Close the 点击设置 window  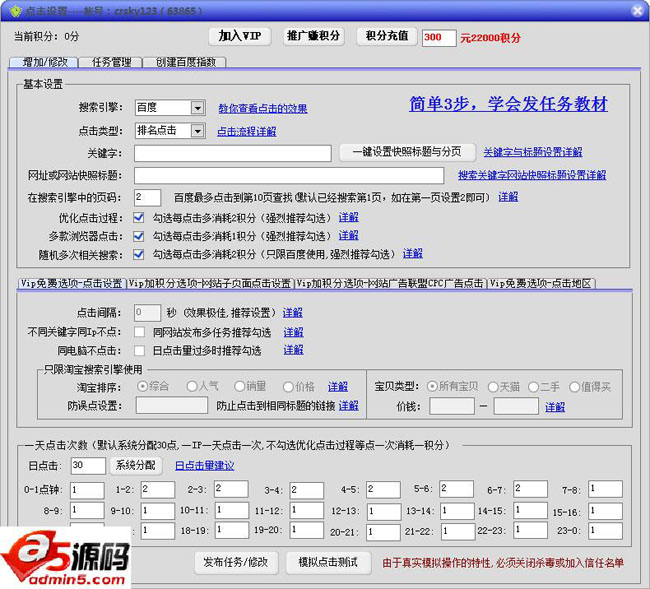[637, 11]
